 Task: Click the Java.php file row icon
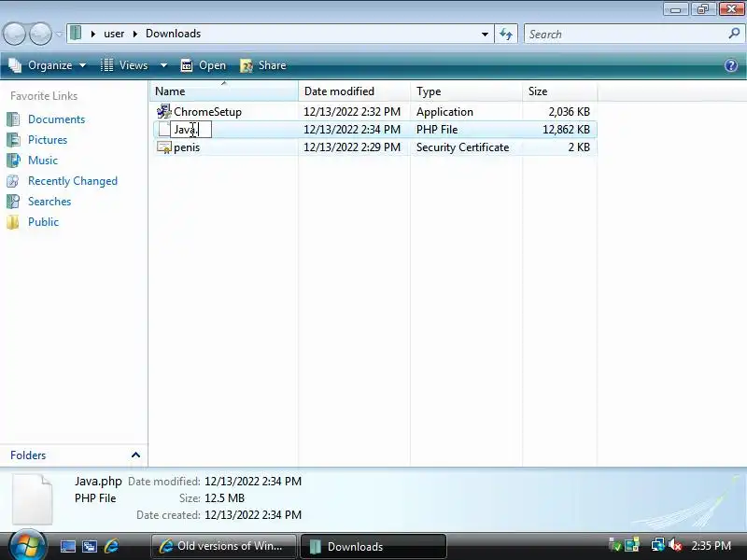pos(164,129)
